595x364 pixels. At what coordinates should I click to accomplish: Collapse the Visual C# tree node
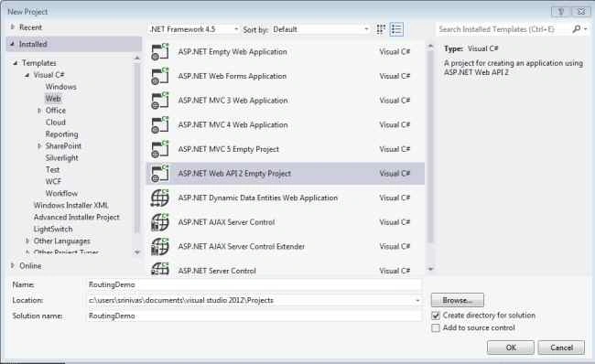[x=27, y=75]
